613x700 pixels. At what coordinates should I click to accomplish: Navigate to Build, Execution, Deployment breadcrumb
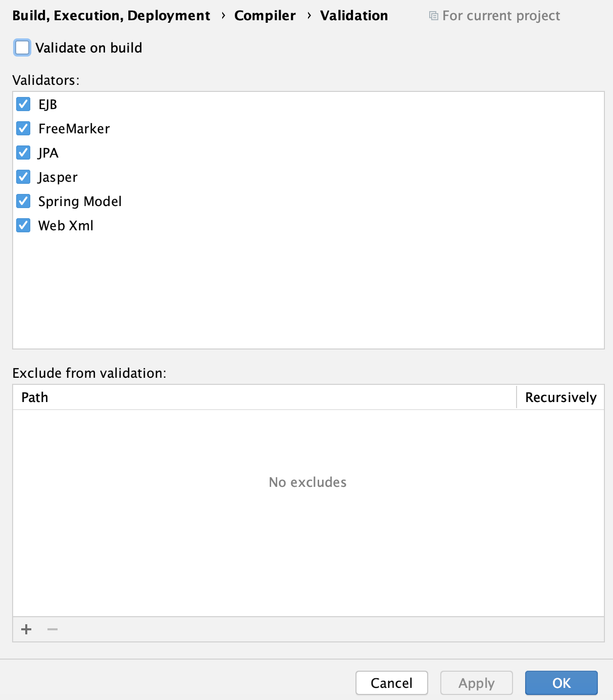click(x=112, y=16)
